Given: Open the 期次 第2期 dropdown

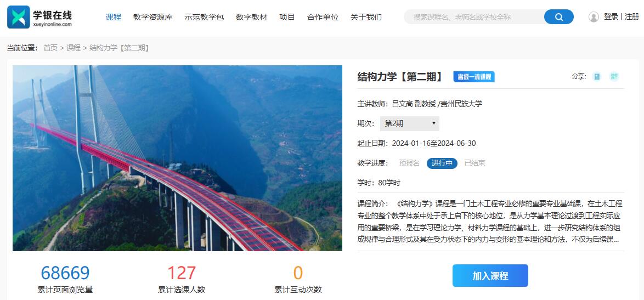Looking at the screenshot, I should 409,123.
